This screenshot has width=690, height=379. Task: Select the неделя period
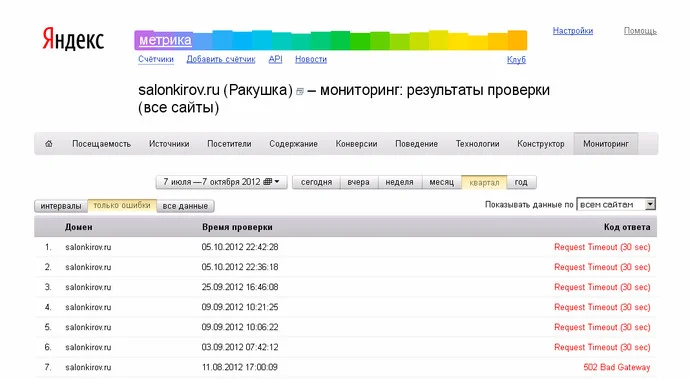400,182
